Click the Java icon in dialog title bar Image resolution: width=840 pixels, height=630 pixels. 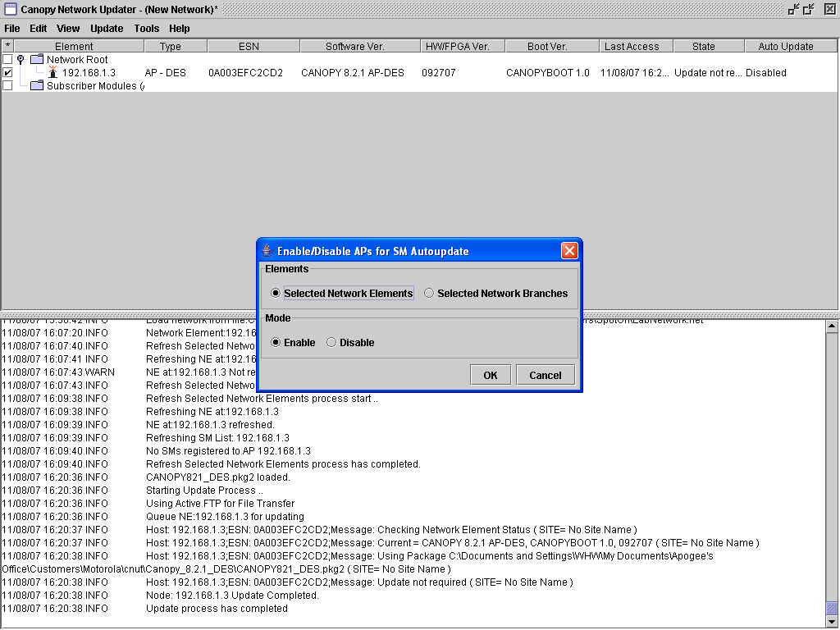click(x=267, y=251)
